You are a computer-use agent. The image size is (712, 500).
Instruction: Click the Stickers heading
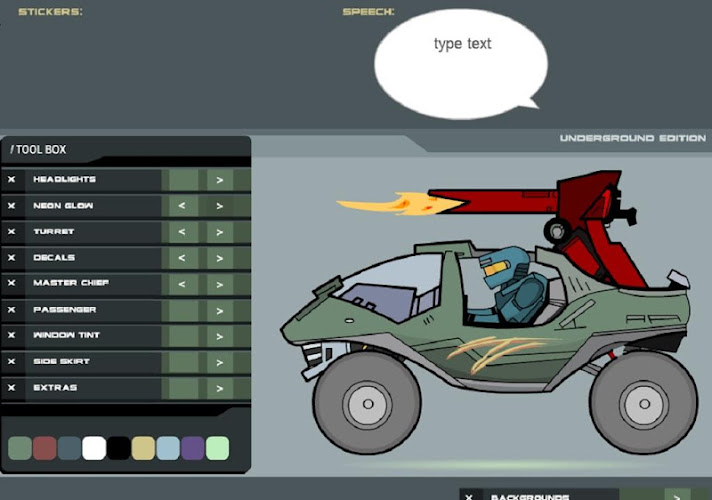click(x=50, y=12)
